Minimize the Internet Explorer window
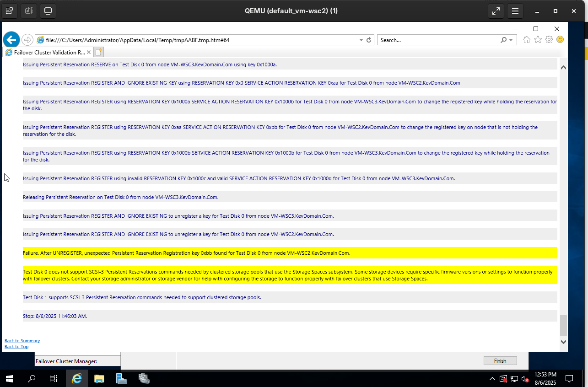This screenshot has width=588, height=387. (516, 29)
